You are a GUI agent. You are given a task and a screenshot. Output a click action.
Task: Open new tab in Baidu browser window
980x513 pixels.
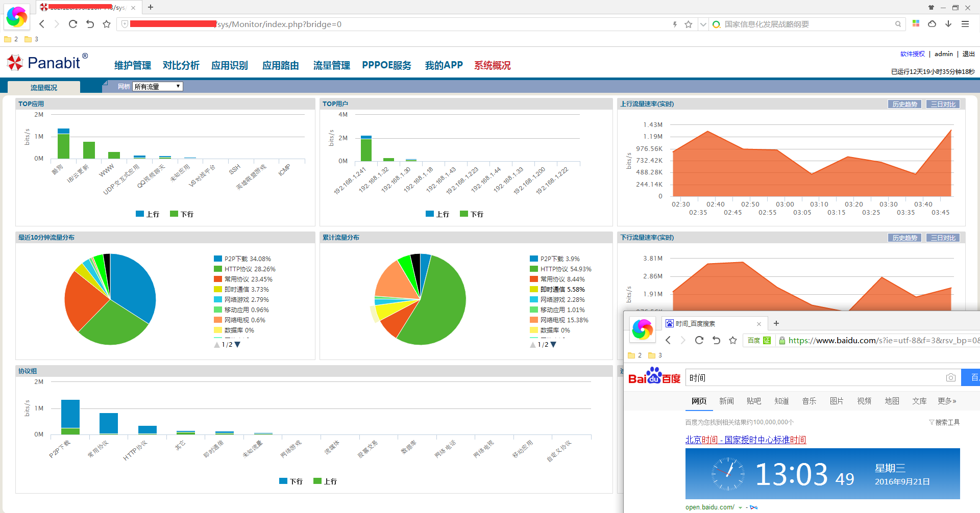click(x=776, y=323)
